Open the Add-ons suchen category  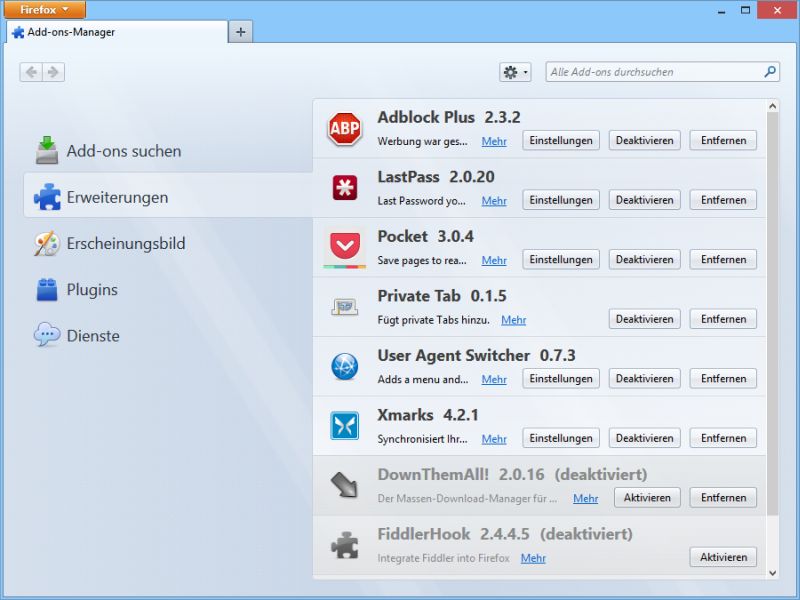[168, 151]
